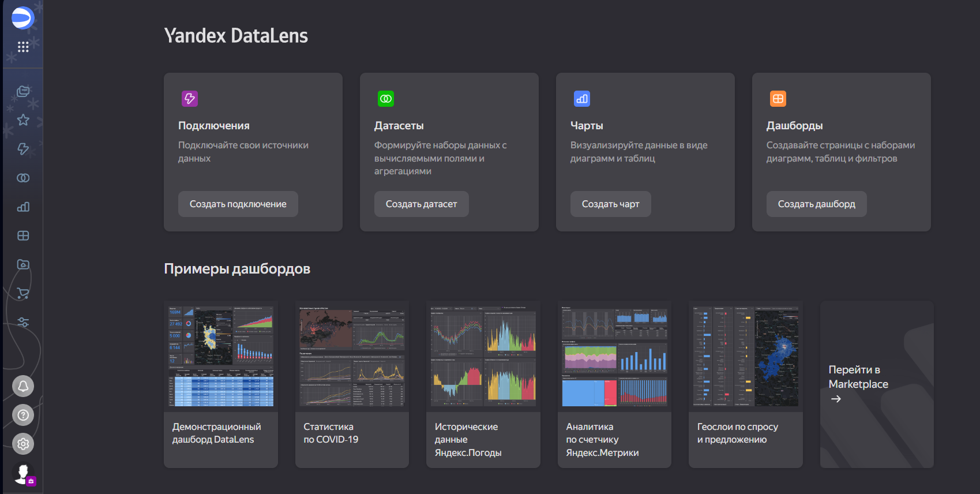980x494 pixels.
Task: Open Демонстрационный дашборд DataLens thumbnail
Action: pos(221,357)
